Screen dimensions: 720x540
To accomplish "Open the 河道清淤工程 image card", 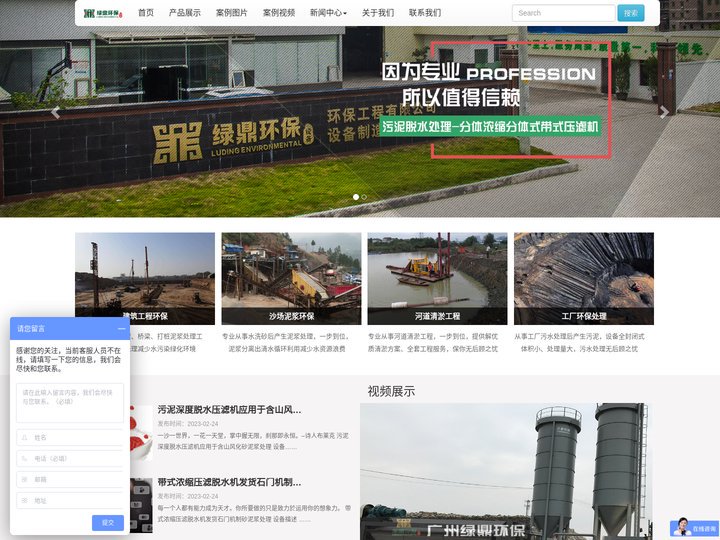I will click(x=437, y=278).
